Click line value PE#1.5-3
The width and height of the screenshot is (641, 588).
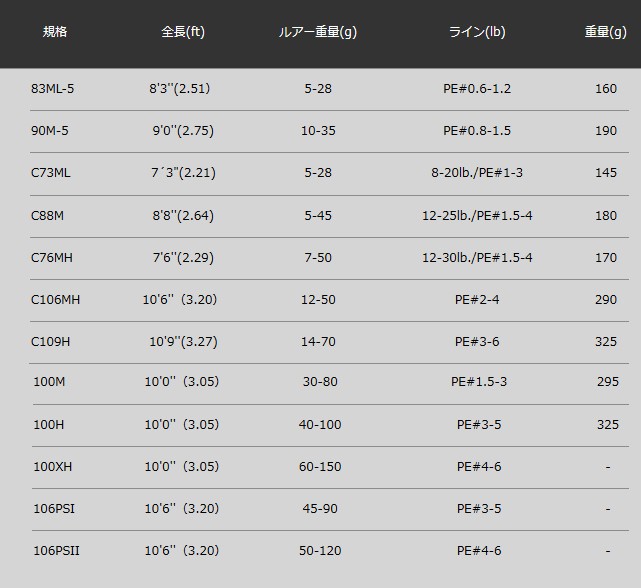pyautogui.click(x=479, y=382)
